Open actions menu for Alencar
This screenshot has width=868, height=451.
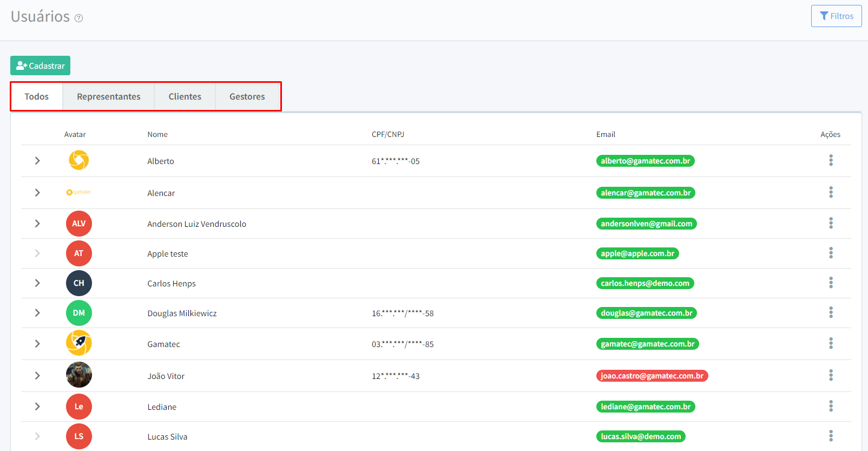click(x=831, y=192)
